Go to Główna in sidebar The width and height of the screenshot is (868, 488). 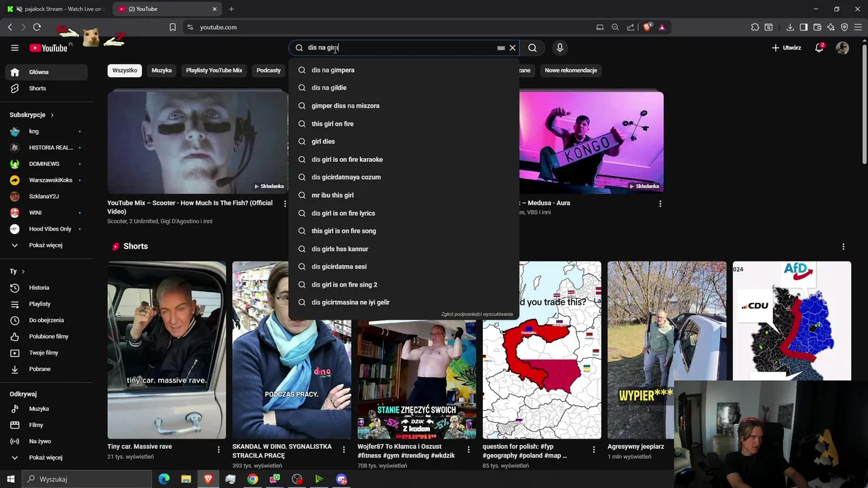pos(46,72)
